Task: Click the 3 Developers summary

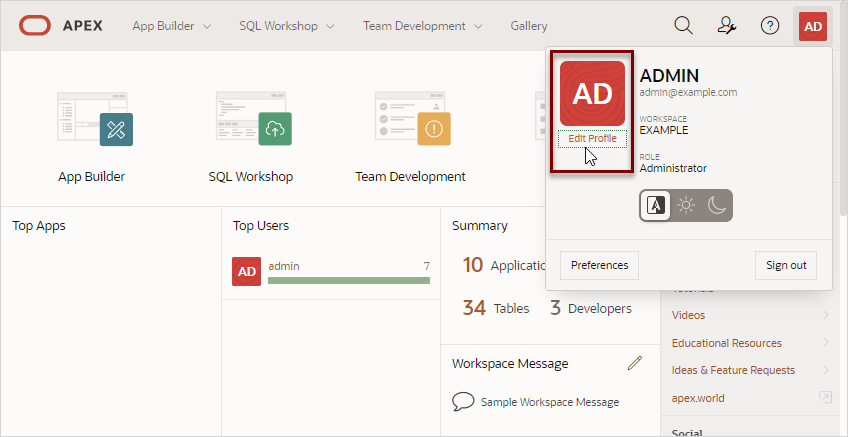Action: (x=591, y=308)
